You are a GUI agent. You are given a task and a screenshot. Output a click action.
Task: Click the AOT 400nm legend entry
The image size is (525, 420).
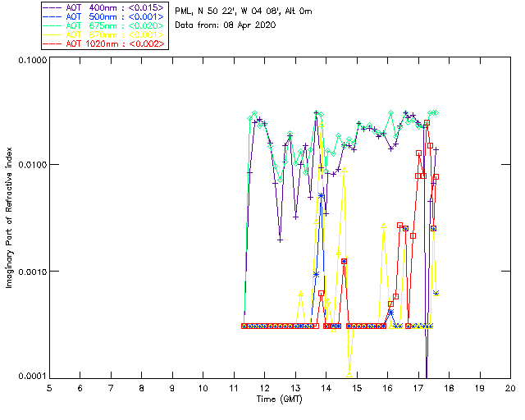[x=104, y=7]
